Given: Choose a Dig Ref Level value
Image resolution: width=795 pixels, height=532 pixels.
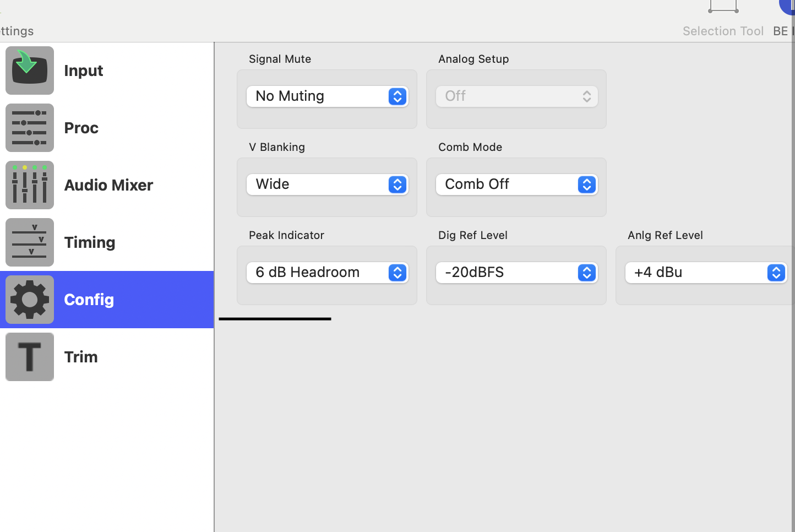Looking at the screenshot, I should 516,273.
